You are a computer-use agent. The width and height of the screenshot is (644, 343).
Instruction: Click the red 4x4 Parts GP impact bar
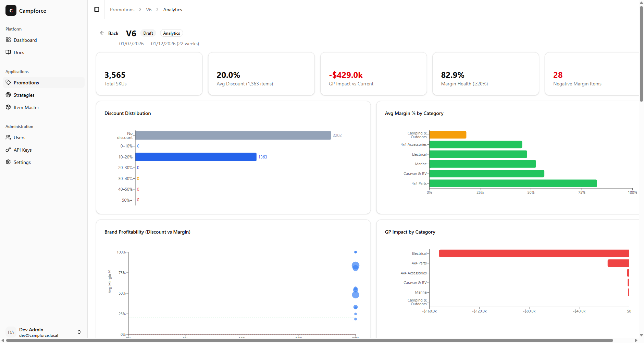(x=618, y=263)
